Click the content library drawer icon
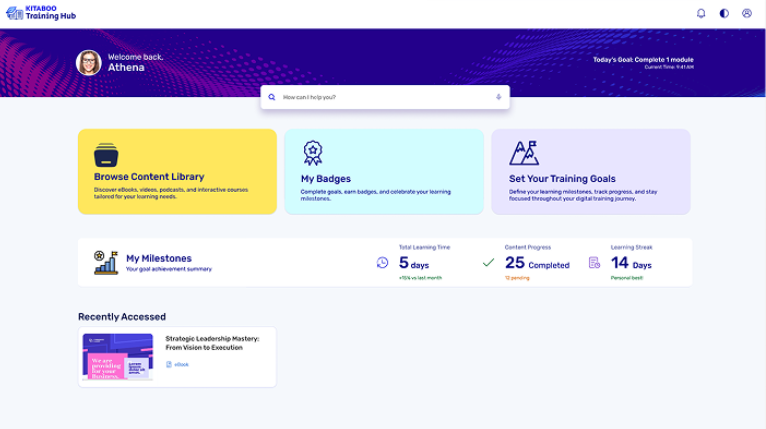The width and height of the screenshot is (766, 429). 106,155
